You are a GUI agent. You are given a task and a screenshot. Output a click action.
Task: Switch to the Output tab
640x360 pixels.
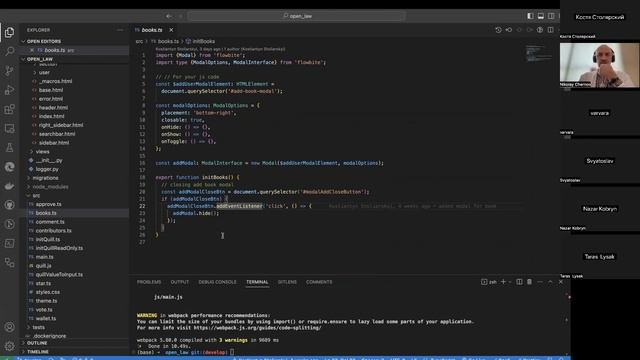click(x=180, y=282)
